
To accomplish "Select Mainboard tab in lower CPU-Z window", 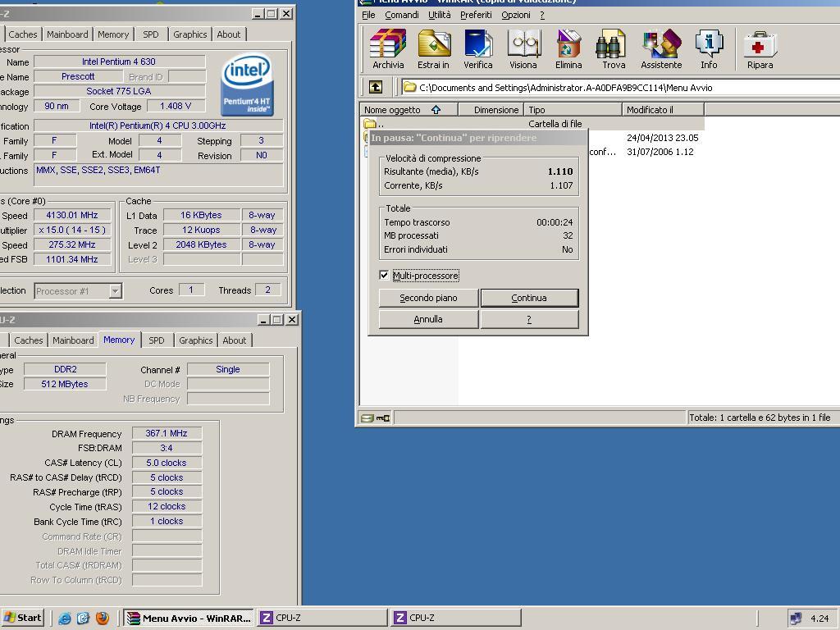I will 73,340.
